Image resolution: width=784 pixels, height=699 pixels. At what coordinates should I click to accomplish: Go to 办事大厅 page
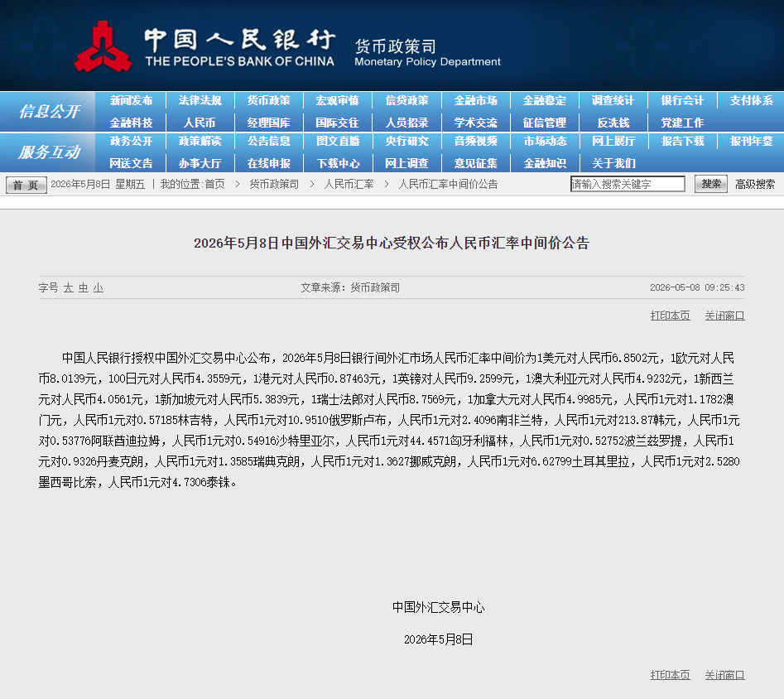pyautogui.click(x=200, y=163)
